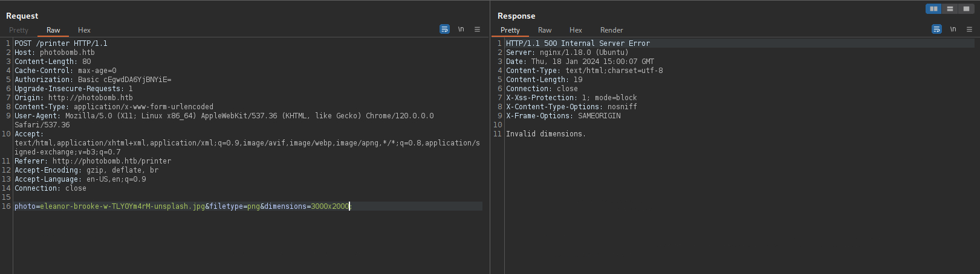Click the "igned-exchange;v=b3;q=0.7" Accept continuation line
The width and height of the screenshot is (980, 274).
click(68, 152)
